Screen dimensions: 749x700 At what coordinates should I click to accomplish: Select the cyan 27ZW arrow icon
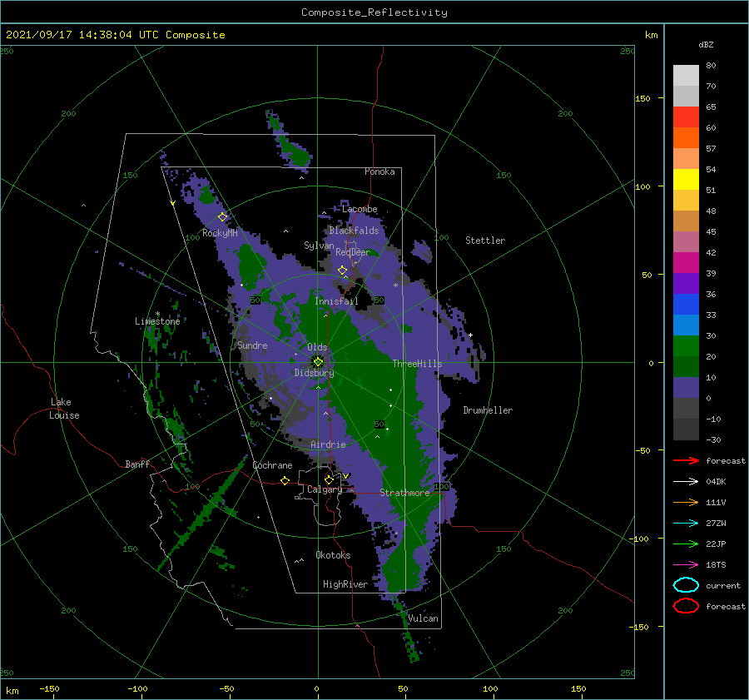click(x=686, y=524)
